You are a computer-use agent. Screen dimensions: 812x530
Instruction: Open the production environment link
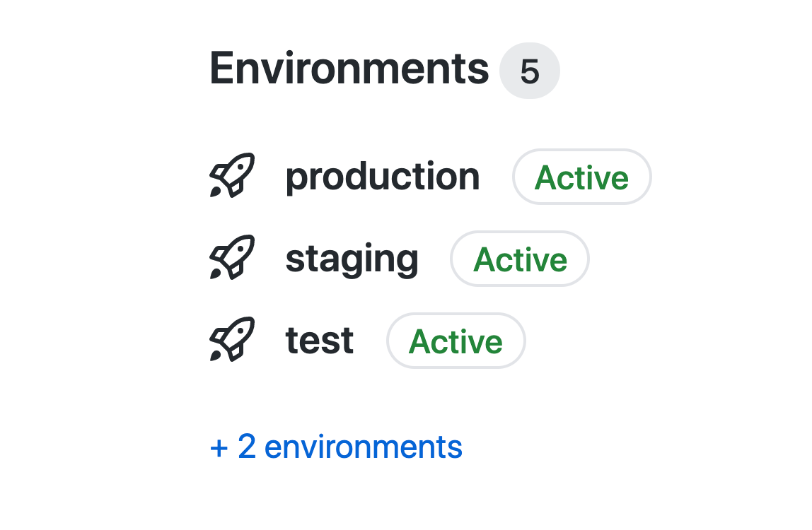click(383, 177)
